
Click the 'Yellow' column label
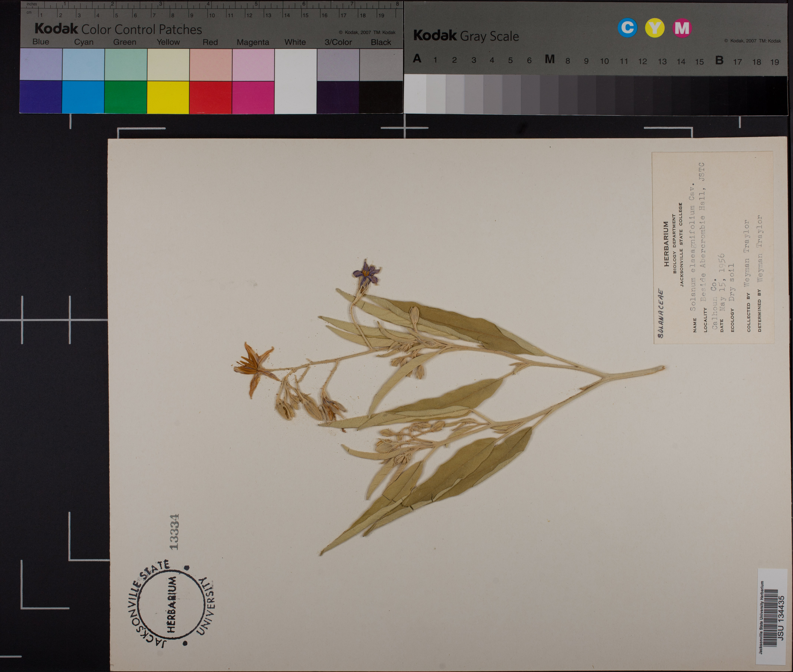168,42
